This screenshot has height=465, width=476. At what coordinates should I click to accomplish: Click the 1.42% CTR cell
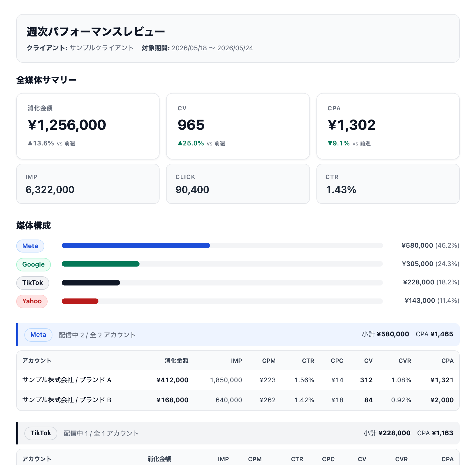tap(304, 400)
